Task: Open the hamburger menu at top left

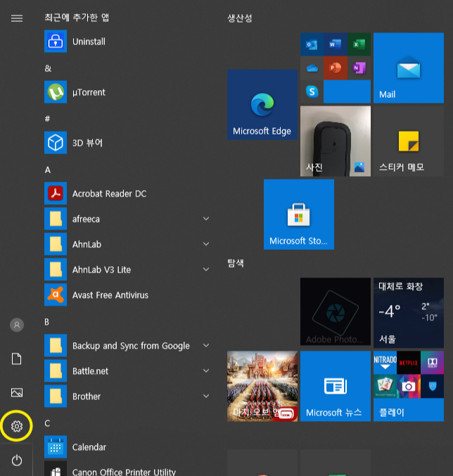Action: tap(17, 18)
